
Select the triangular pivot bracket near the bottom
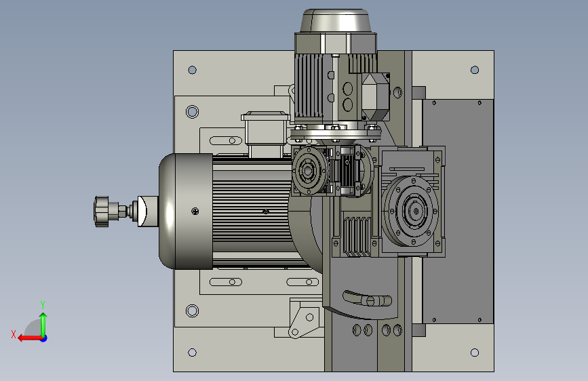pos(305,323)
